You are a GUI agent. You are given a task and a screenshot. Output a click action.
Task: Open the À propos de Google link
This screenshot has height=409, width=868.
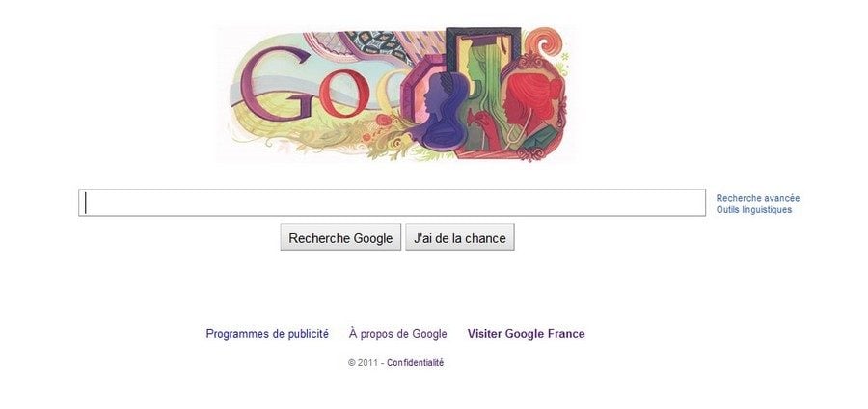tap(398, 333)
